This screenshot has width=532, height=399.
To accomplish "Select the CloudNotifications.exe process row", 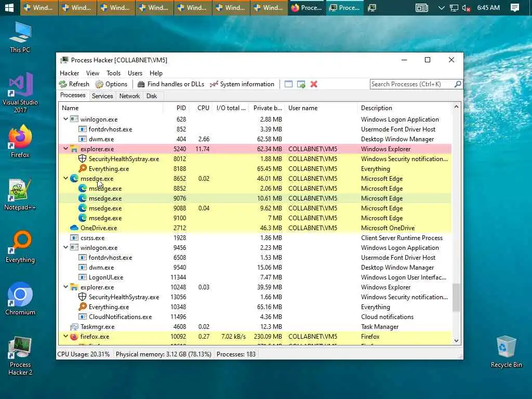I will pyautogui.click(x=255, y=317).
